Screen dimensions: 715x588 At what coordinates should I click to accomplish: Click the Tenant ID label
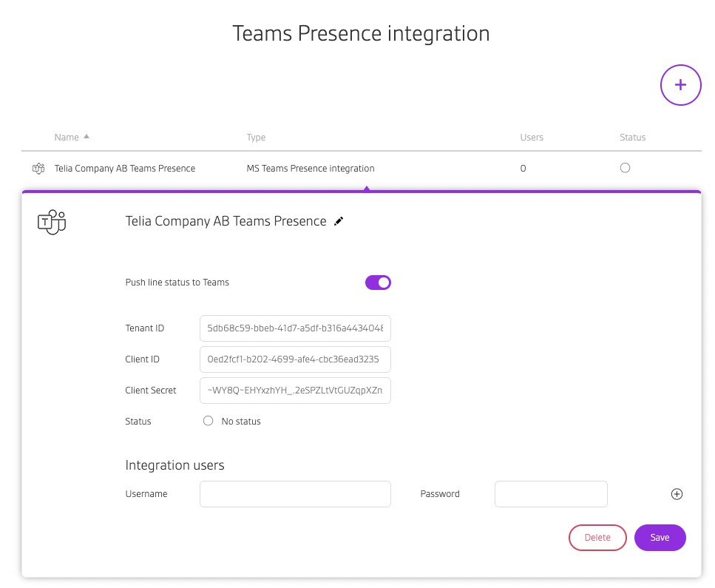[144, 328]
